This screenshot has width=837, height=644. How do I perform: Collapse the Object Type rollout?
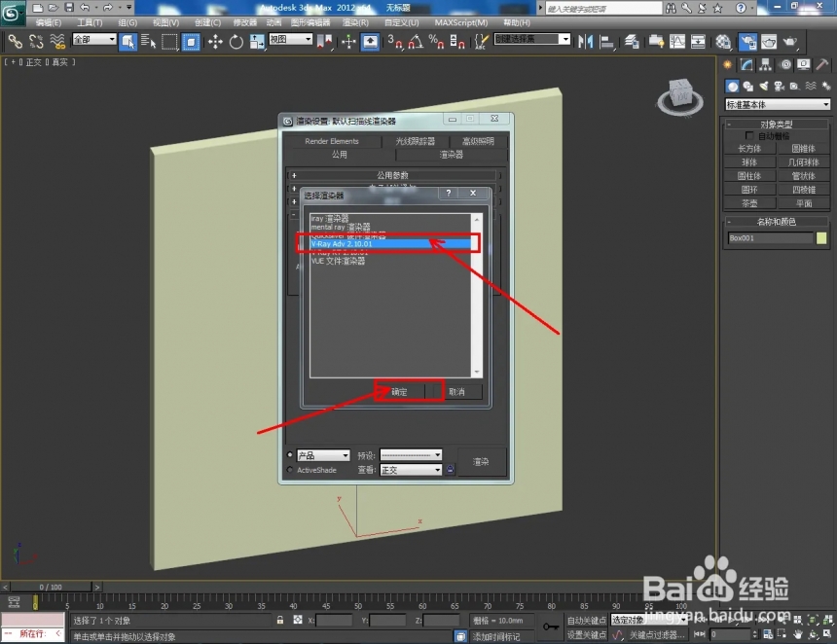click(777, 124)
